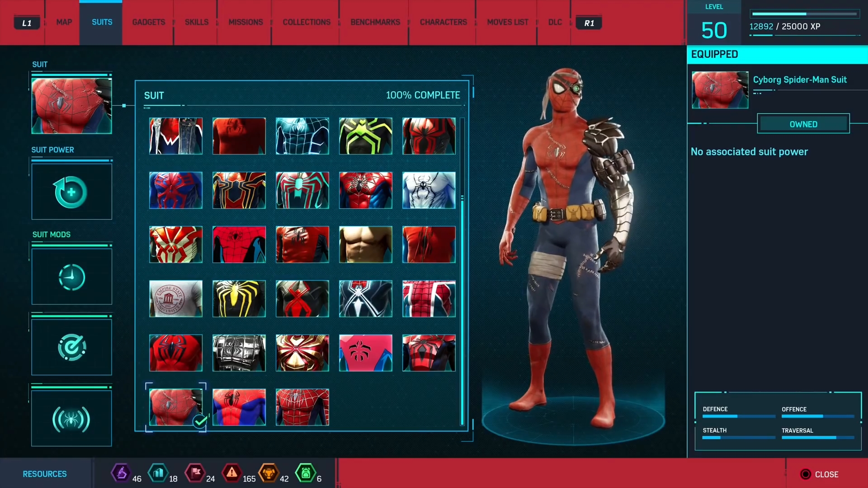Click the 100% COMPLETE text

[x=423, y=95]
